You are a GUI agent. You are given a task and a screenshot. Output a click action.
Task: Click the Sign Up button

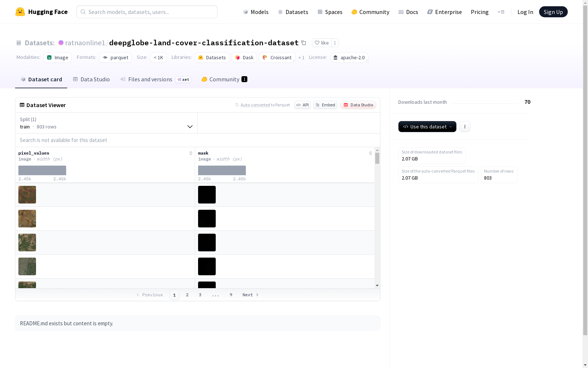[553, 12]
